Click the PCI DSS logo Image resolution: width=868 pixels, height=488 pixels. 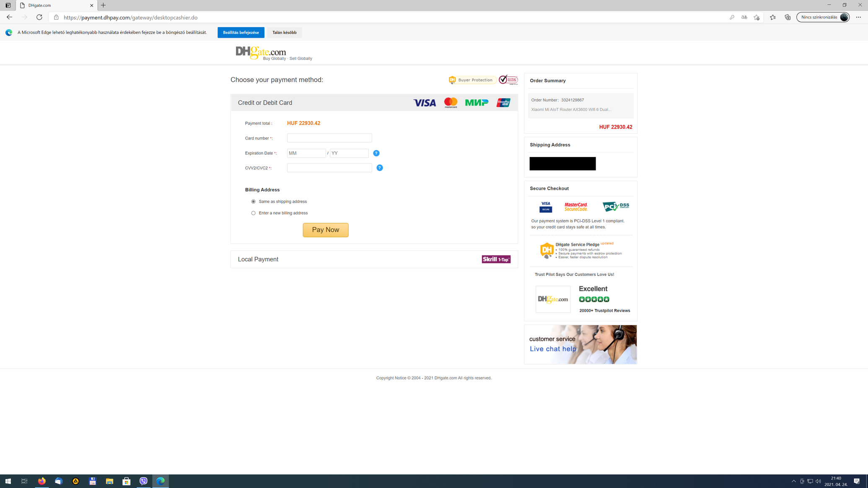click(x=615, y=207)
